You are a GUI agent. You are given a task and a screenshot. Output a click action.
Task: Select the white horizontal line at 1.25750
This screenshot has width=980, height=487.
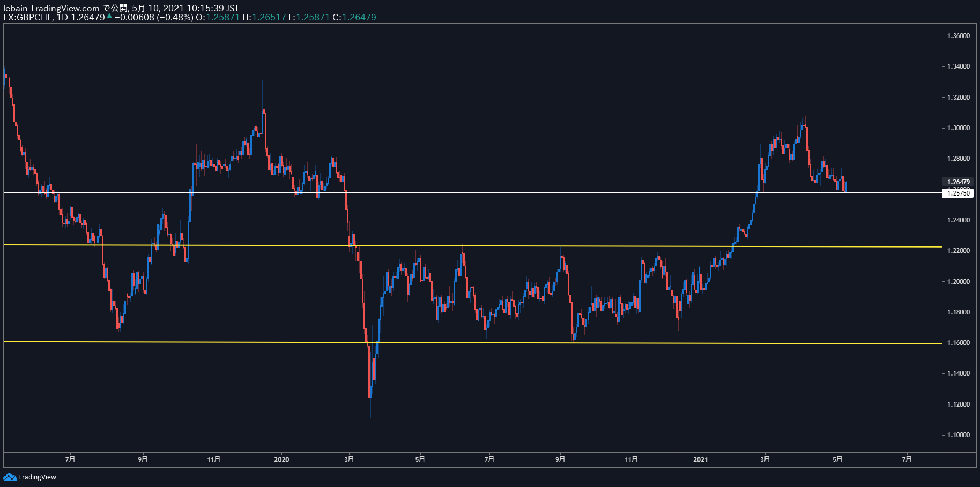[472, 193]
